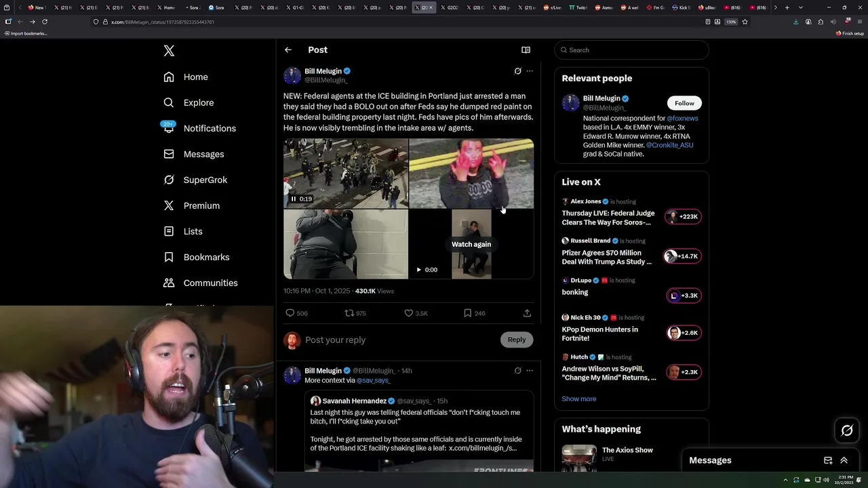Go back with the Post arrow
The image size is (868, 488).
(288, 49)
